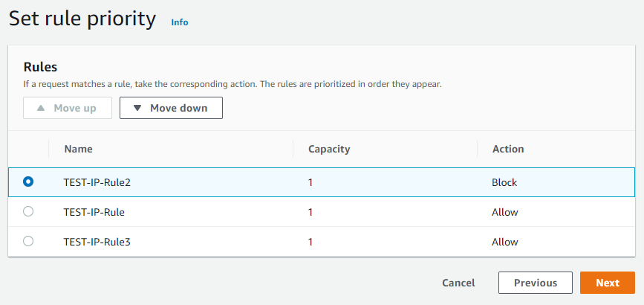The width and height of the screenshot is (644, 305).
Task: Click the TEST-IP-Rule3 rule name
Action: click(97, 242)
